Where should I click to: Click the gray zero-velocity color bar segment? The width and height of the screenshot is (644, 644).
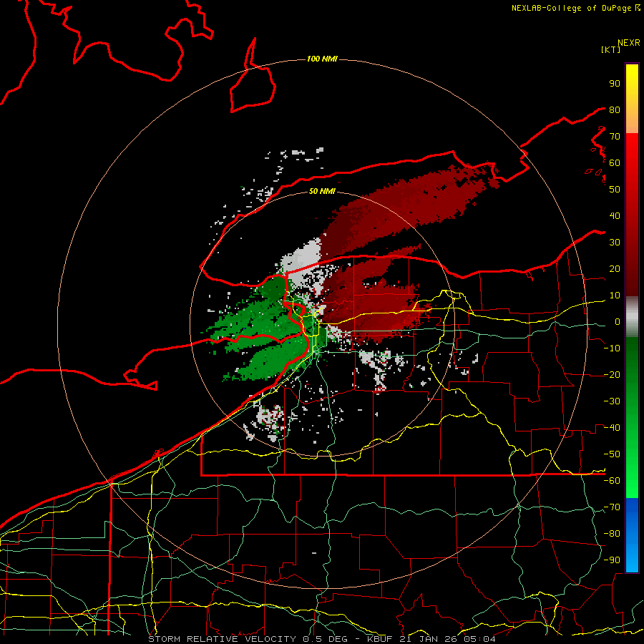(632, 317)
